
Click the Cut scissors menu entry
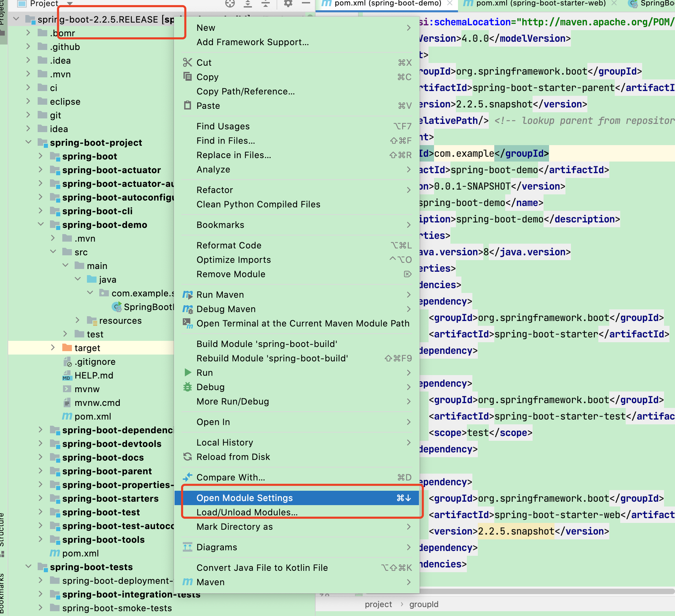point(204,63)
